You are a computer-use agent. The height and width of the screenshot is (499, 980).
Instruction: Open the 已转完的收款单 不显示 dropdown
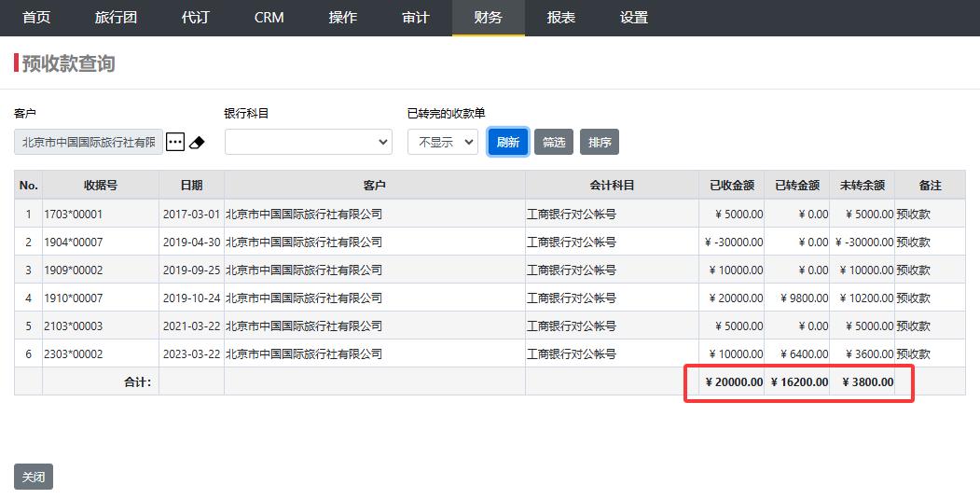(443, 142)
